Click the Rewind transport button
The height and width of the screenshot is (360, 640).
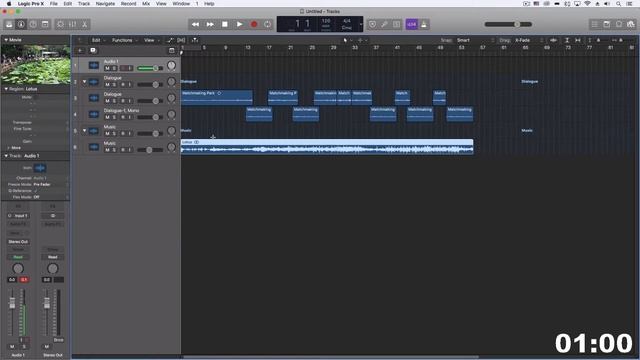196,24
